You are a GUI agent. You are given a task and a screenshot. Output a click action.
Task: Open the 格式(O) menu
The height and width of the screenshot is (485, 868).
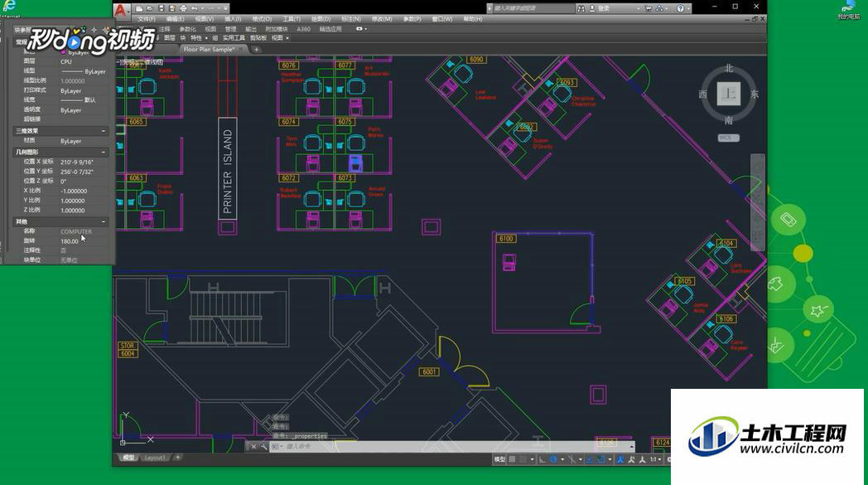point(262,19)
